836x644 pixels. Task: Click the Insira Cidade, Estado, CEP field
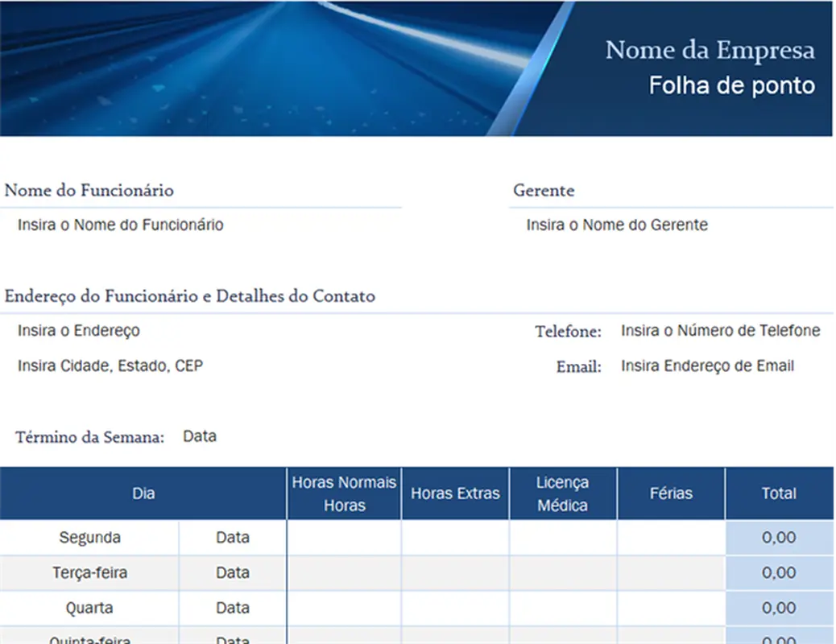(x=109, y=365)
